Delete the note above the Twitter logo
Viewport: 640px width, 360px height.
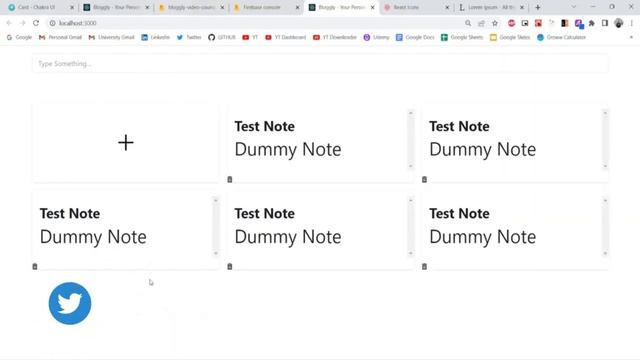[35, 267]
